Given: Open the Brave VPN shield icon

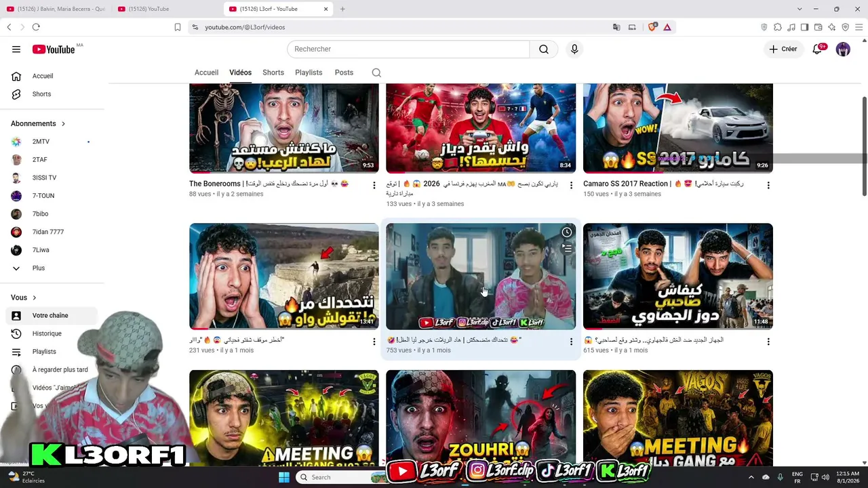Looking at the screenshot, I should pyautogui.click(x=846, y=27).
